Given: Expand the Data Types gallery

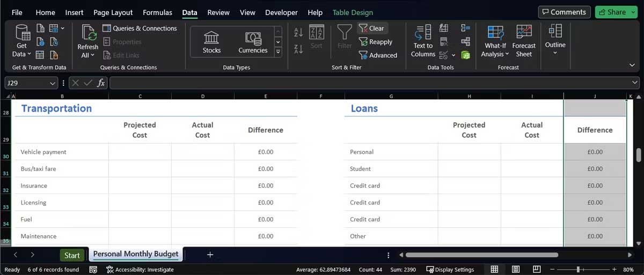Looking at the screenshot, I should pyautogui.click(x=278, y=53).
